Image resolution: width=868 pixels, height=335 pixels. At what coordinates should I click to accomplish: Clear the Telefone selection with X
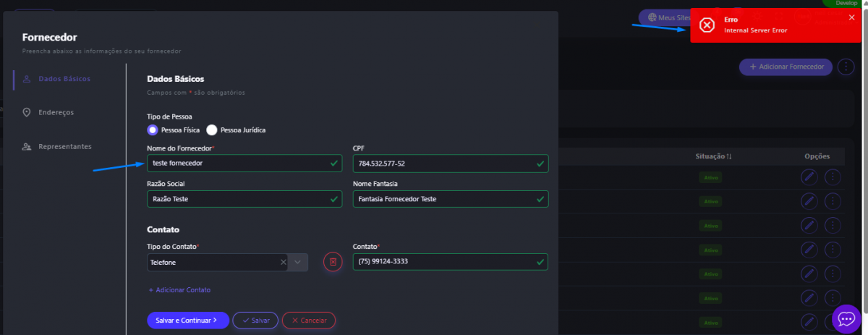click(284, 262)
